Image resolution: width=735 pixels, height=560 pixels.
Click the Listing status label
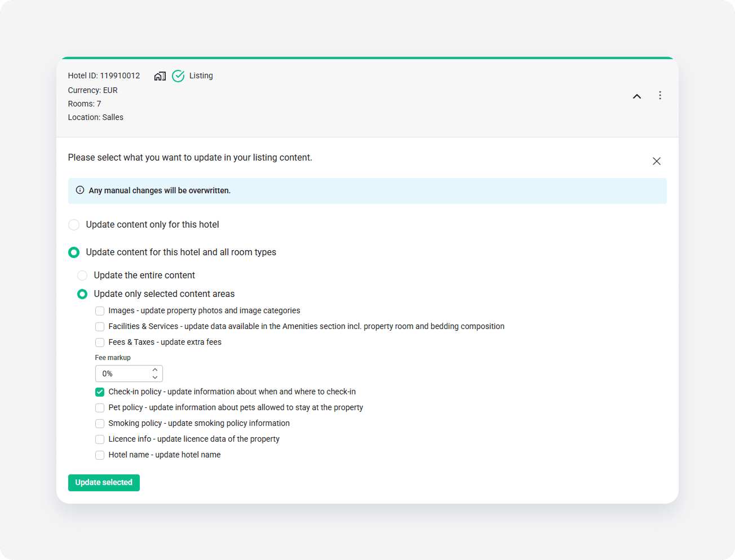click(201, 75)
